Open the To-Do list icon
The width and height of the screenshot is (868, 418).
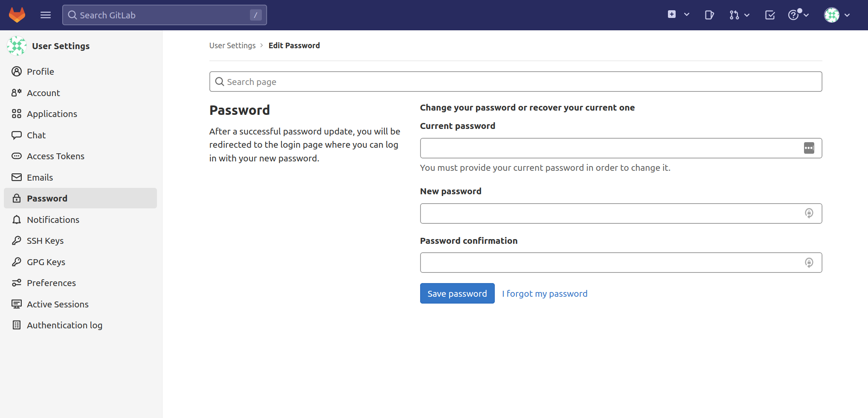770,15
